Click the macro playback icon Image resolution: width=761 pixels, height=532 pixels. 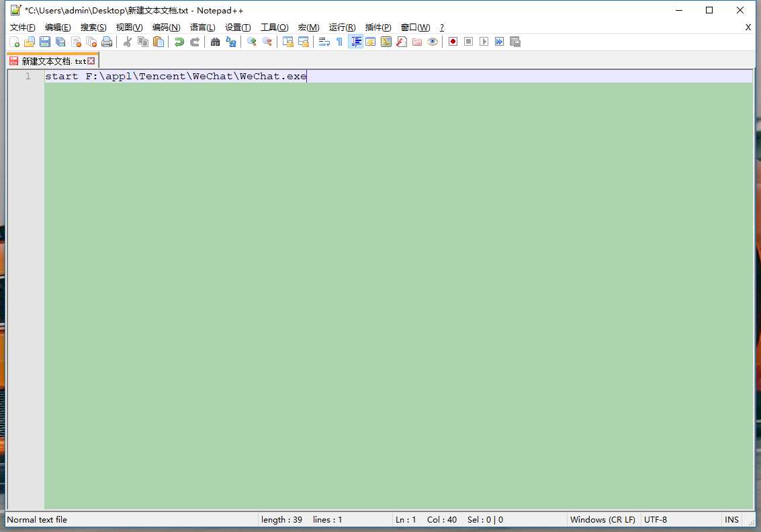coord(484,42)
